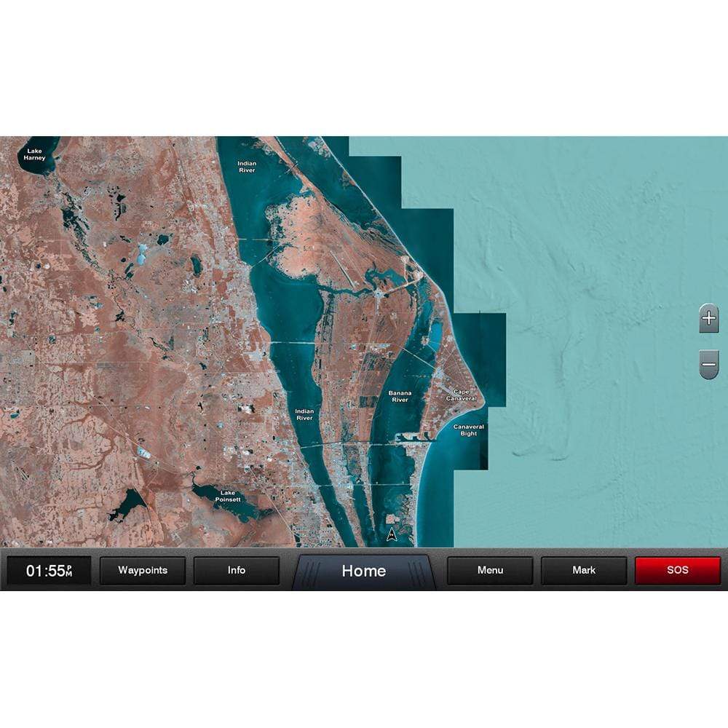This screenshot has width=728, height=728.
Task: Select the Lake Harney map label
Action: pyautogui.click(x=34, y=154)
